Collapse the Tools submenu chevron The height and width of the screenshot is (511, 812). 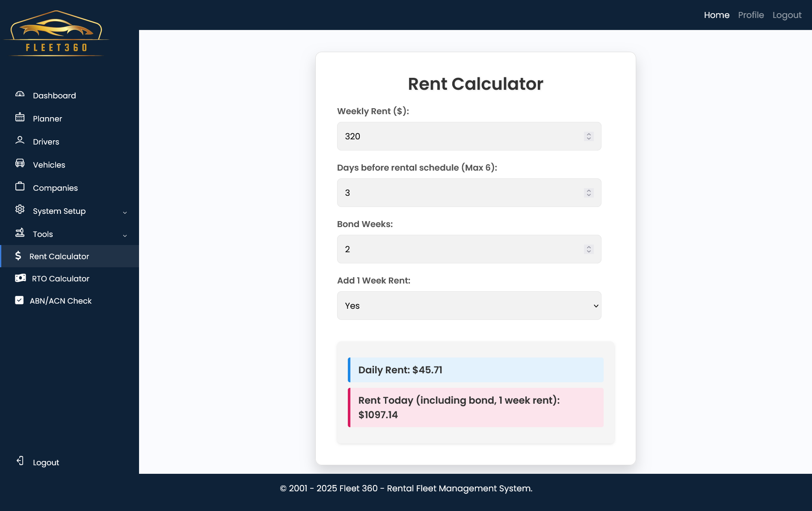125,235
